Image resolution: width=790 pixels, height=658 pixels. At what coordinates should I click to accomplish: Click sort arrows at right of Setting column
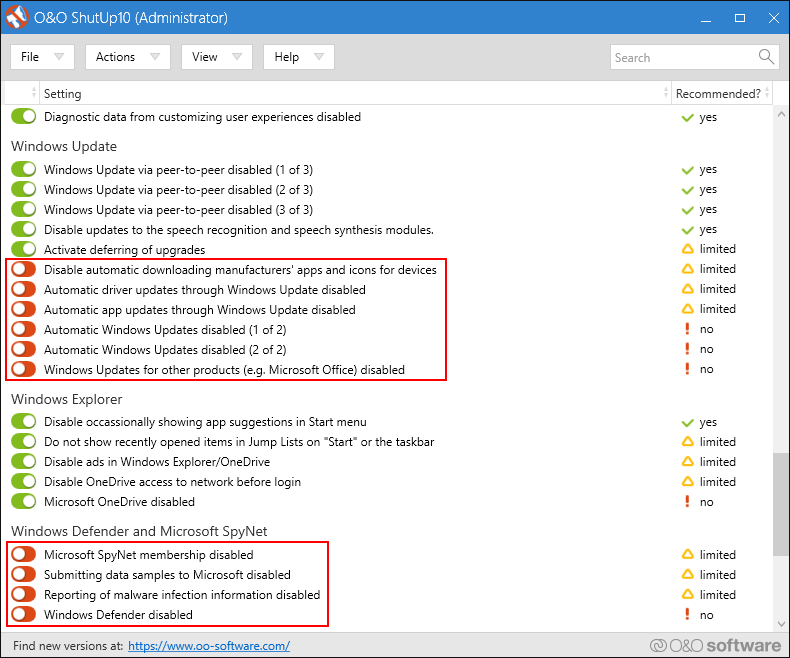pyautogui.click(x=666, y=93)
